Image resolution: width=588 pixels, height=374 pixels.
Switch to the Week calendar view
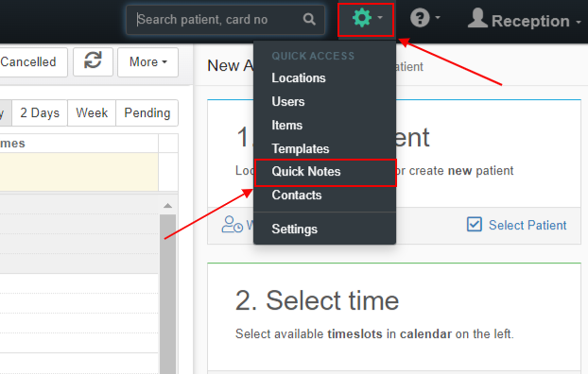coord(92,112)
